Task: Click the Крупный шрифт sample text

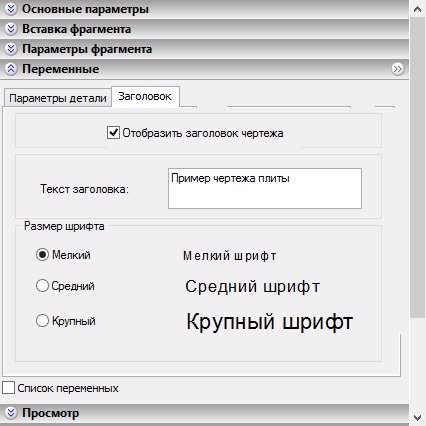Action: [x=269, y=322]
